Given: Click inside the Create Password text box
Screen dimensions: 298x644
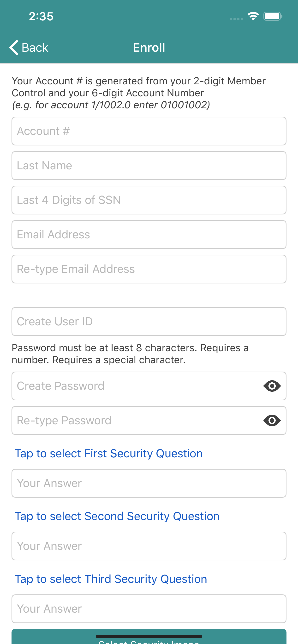Looking at the screenshot, I should point(137,386).
